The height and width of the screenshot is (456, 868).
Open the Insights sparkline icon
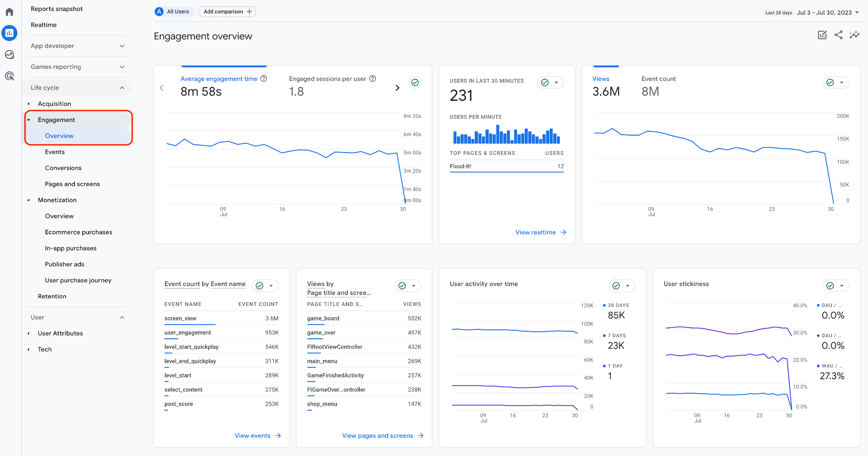pos(854,35)
